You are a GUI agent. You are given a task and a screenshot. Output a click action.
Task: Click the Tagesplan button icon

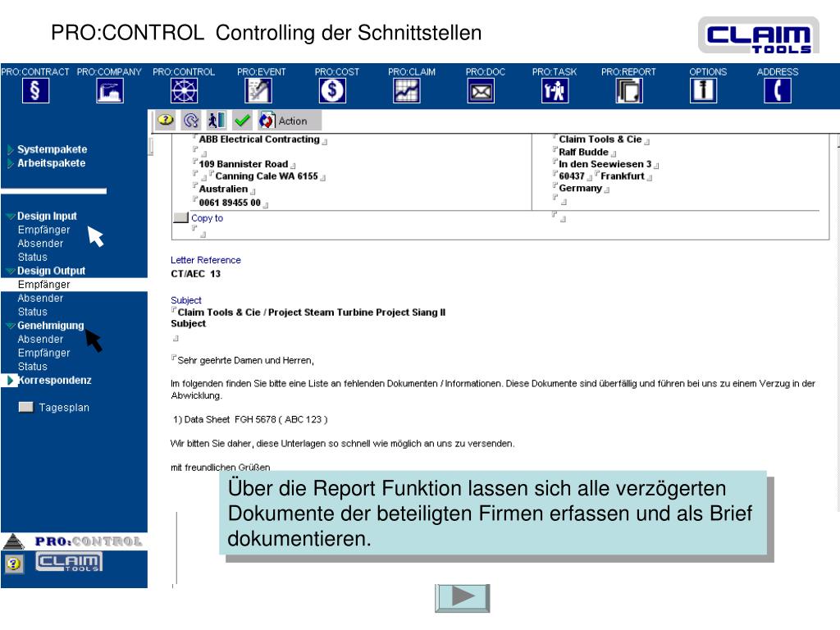(x=25, y=407)
